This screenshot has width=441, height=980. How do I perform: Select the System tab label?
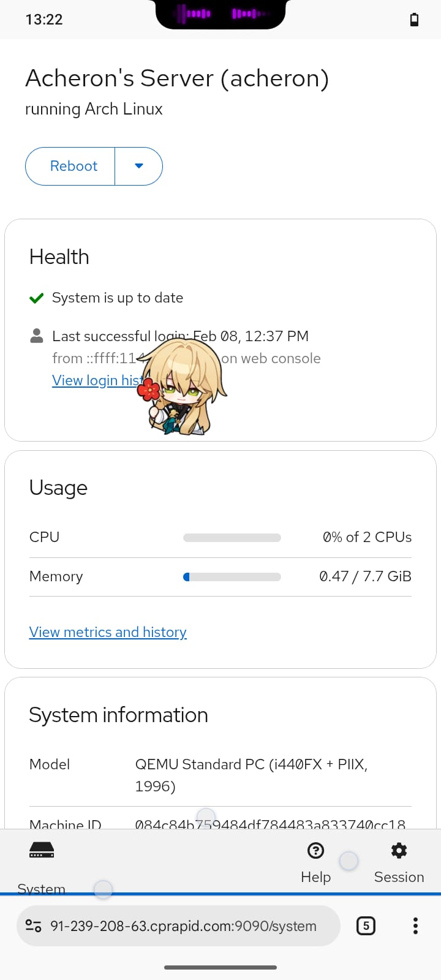(41, 888)
